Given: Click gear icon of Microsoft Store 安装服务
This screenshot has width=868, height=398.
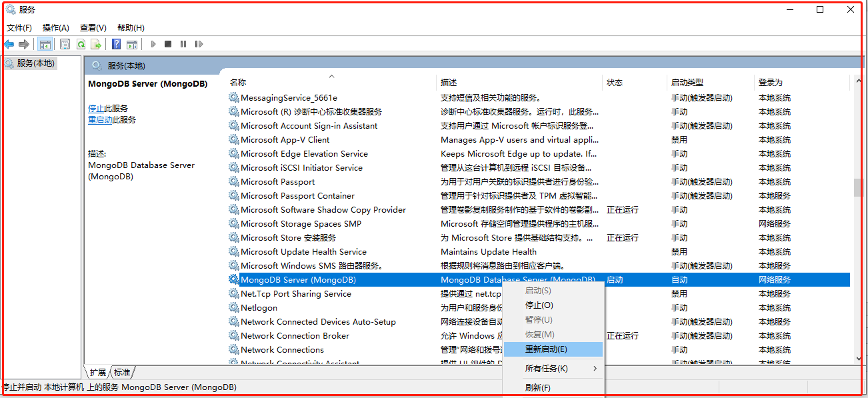Looking at the screenshot, I should click(234, 237).
